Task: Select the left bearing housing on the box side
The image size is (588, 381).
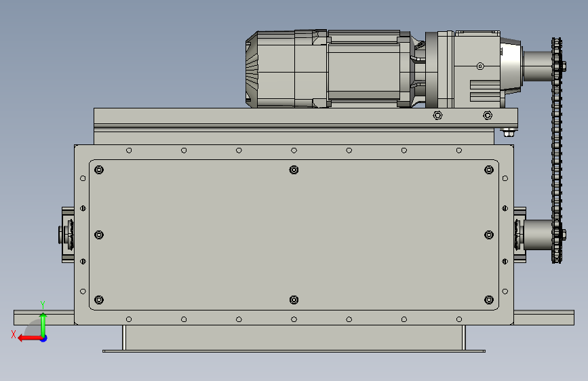Action: tap(66, 235)
